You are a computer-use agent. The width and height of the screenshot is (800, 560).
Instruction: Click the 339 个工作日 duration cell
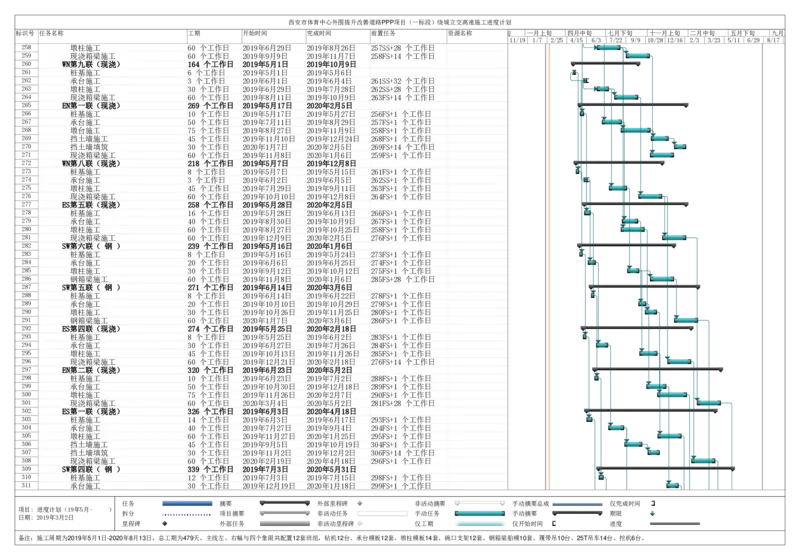(208, 468)
